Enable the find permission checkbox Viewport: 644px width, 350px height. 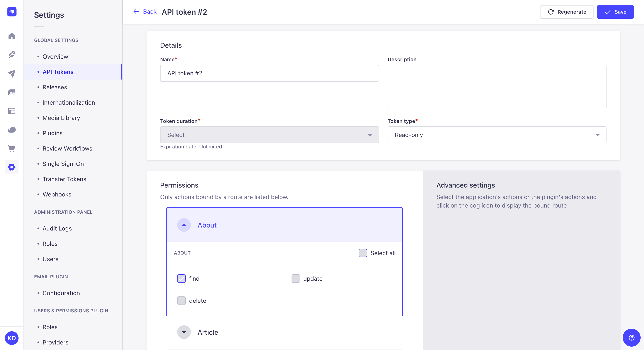pos(181,279)
